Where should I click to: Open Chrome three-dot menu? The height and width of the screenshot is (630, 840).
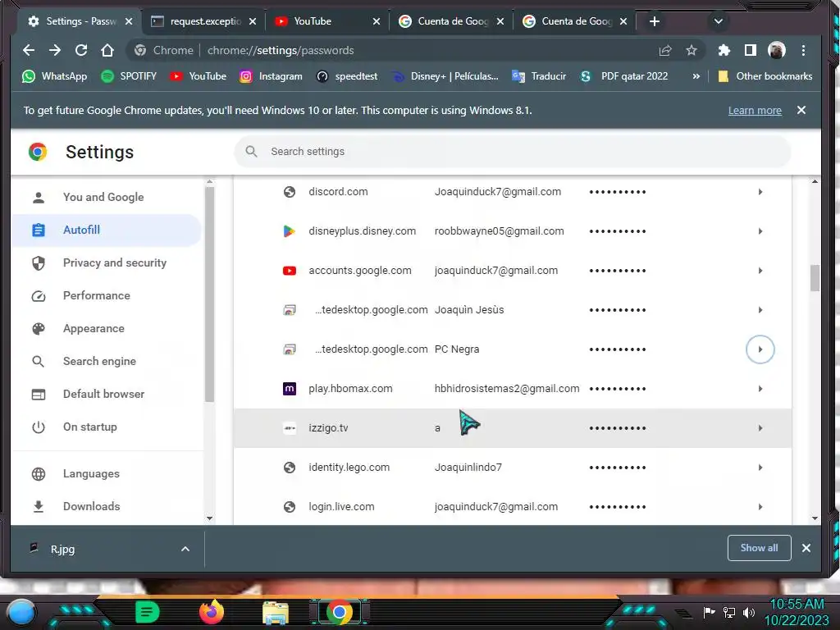click(803, 50)
